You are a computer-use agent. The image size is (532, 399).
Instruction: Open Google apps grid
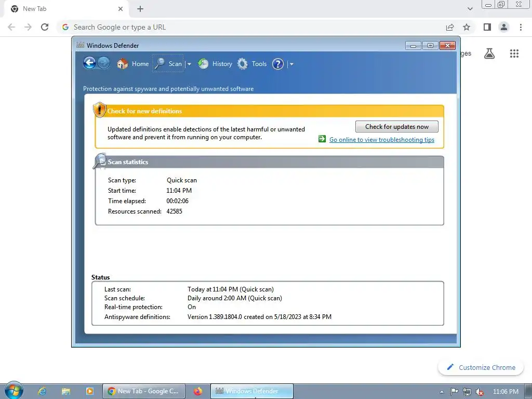tap(514, 54)
